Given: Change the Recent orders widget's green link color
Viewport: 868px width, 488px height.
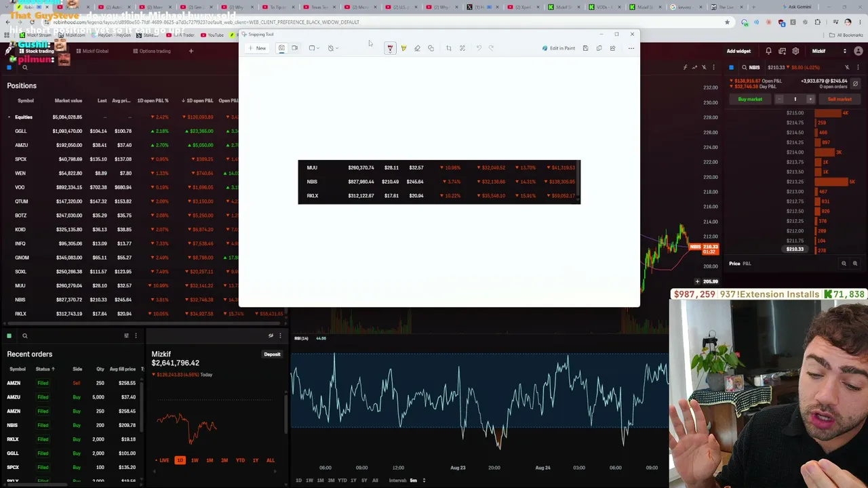Looking at the screenshot, I should [9, 335].
